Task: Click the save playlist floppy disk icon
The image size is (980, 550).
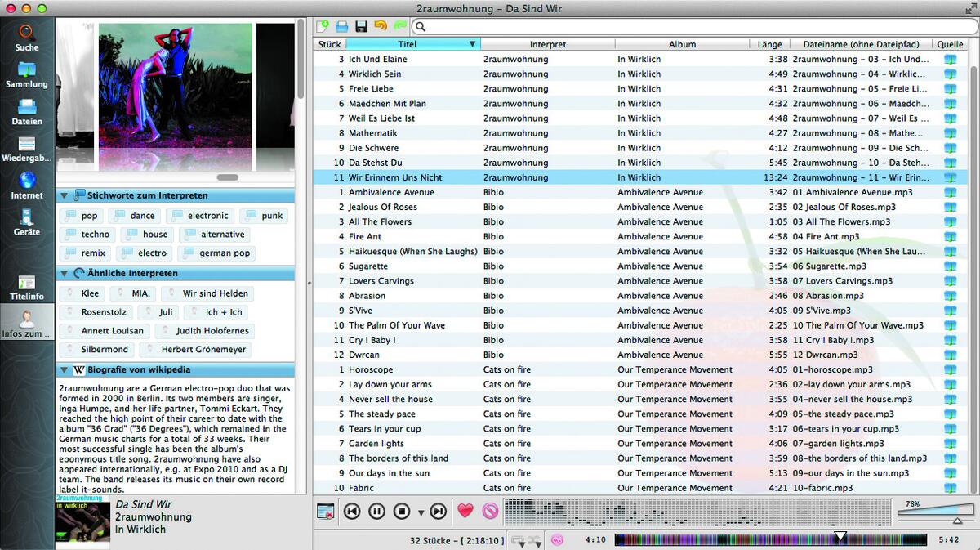Action: 360,27
